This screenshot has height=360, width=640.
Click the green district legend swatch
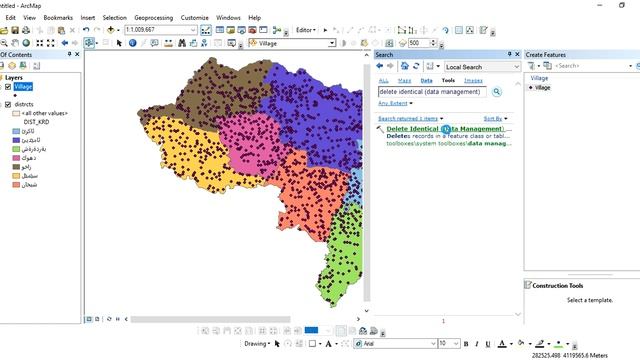click(x=16, y=149)
